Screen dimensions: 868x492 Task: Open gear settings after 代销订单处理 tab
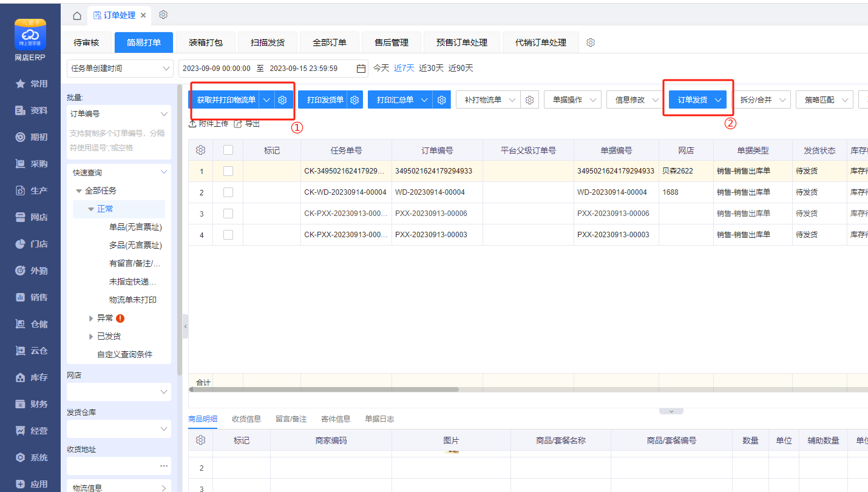[x=591, y=42]
